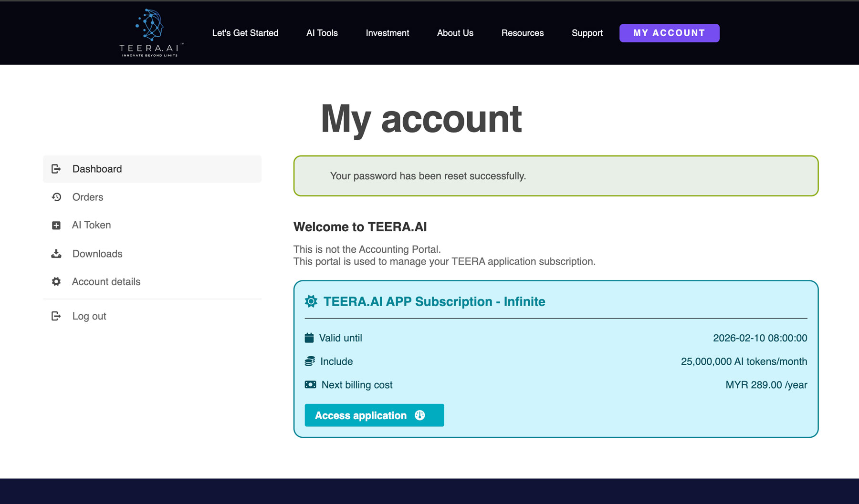This screenshot has width=859, height=504.
Task: Click the banknote icon beside Next billing cost
Action: tap(309, 384)
